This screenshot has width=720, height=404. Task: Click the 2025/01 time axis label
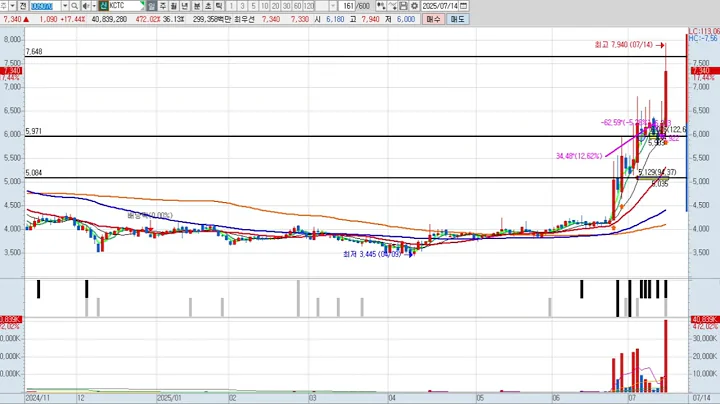(169, 398)
